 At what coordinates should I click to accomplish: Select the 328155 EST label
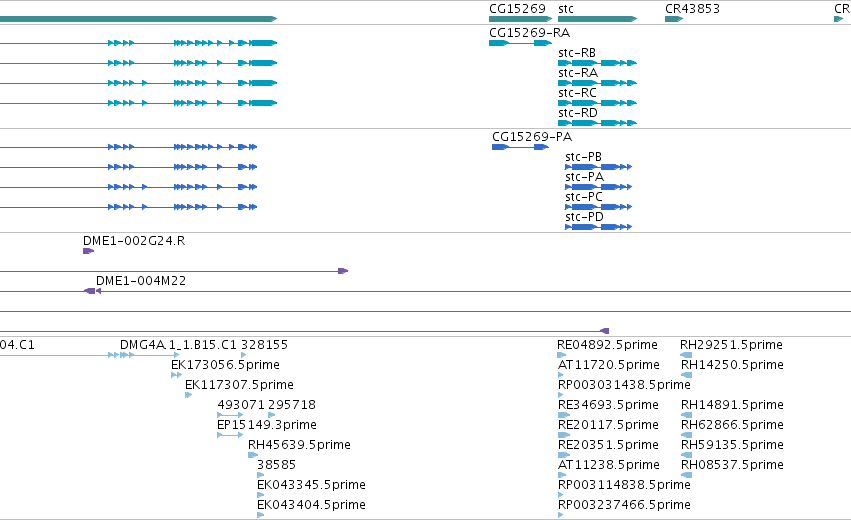point(264,345)
